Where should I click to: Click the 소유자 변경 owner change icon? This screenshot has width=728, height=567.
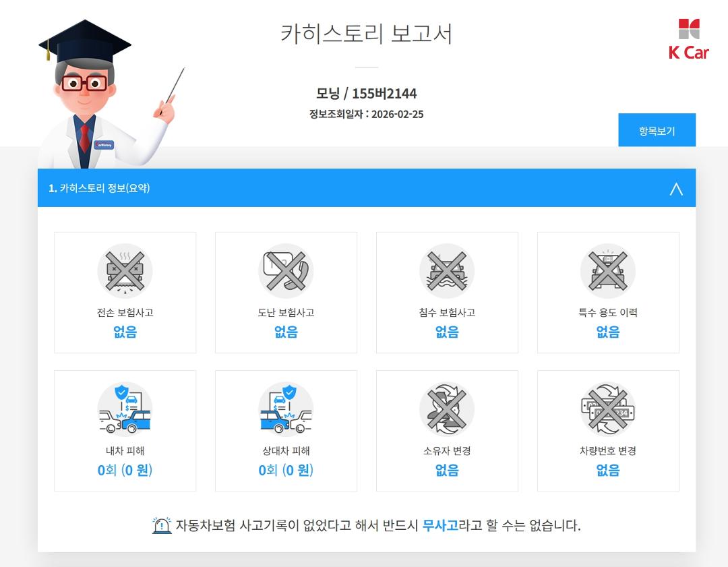[x=447, y=409]
